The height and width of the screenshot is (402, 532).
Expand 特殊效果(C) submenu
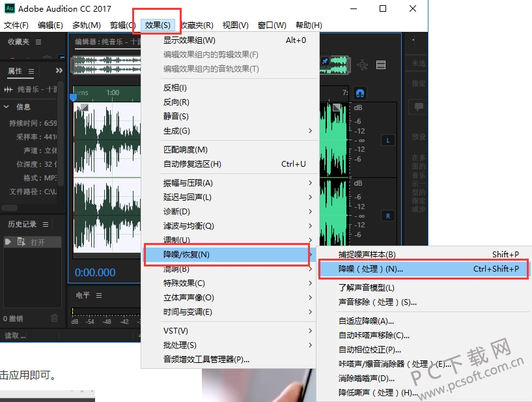point(230,283)
